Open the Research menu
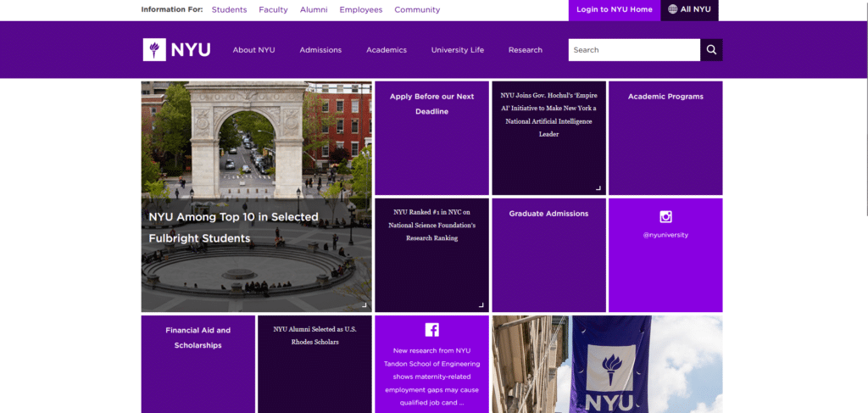The height and width of the screenshot is (413, 868). point(526,50)
